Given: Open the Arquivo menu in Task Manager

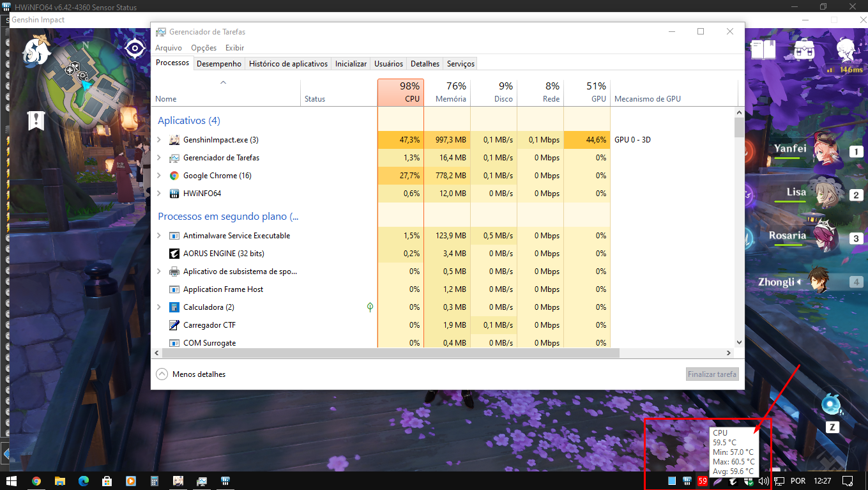Looking at the screenshot, I should pyautogui.click(x=169, y=48).
